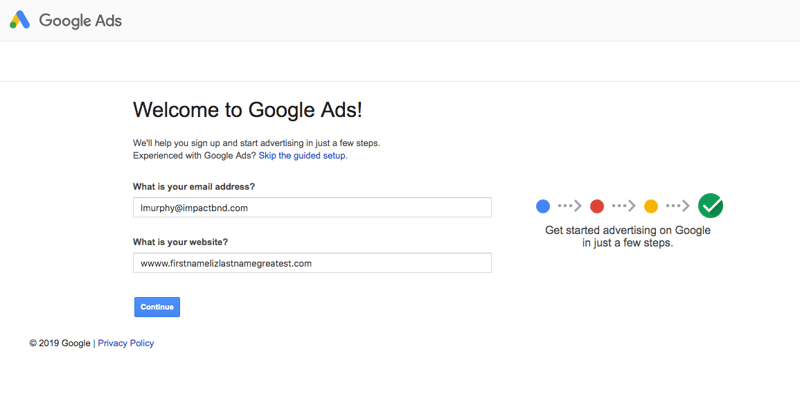Click the Continue button
Image resolution: width=800 pixels, height=394 pixels.
point(157,307)
